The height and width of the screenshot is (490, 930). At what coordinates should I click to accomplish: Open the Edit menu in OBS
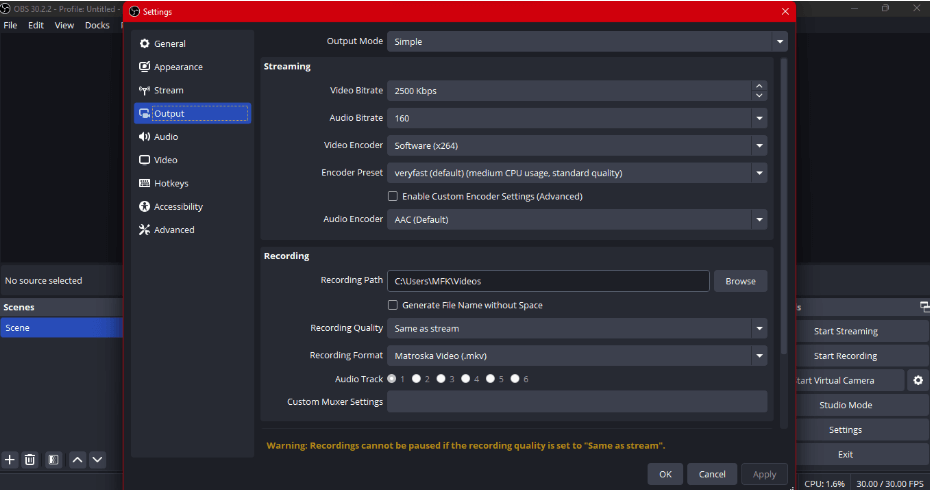(36, 26)
